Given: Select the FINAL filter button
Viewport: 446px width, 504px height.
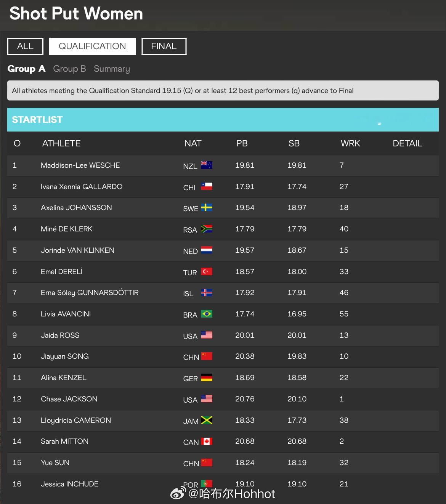Looking at the screenshot, I should (x=164, y=46).
